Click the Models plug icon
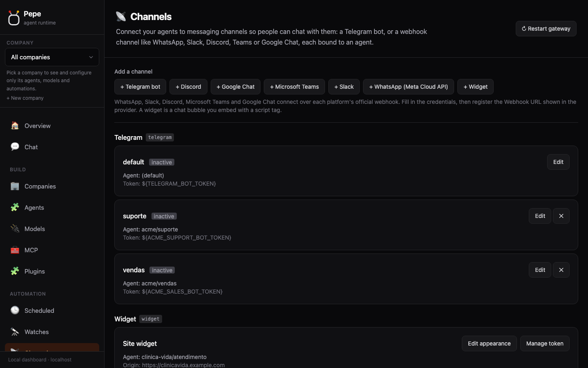Viewport: 588px width, 368px height. click(x=15, y=229)
